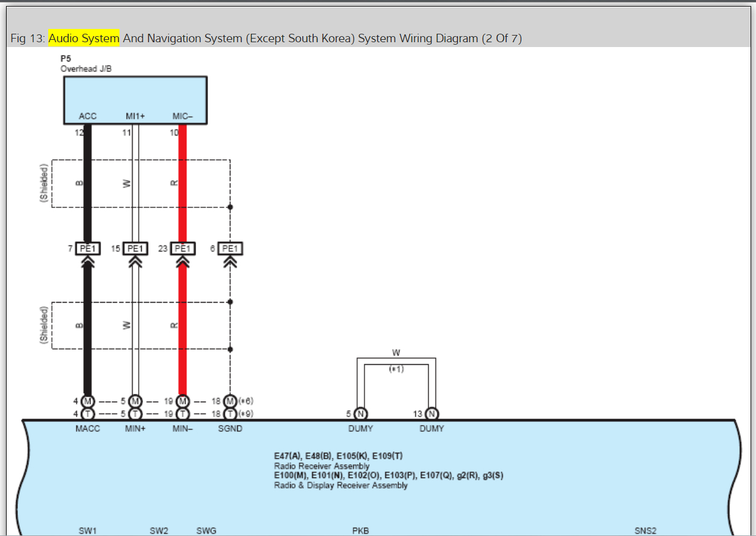Click the "E47(A), E48(B), E105(K), E109(T)" connector list

click(x=338, y=456)
